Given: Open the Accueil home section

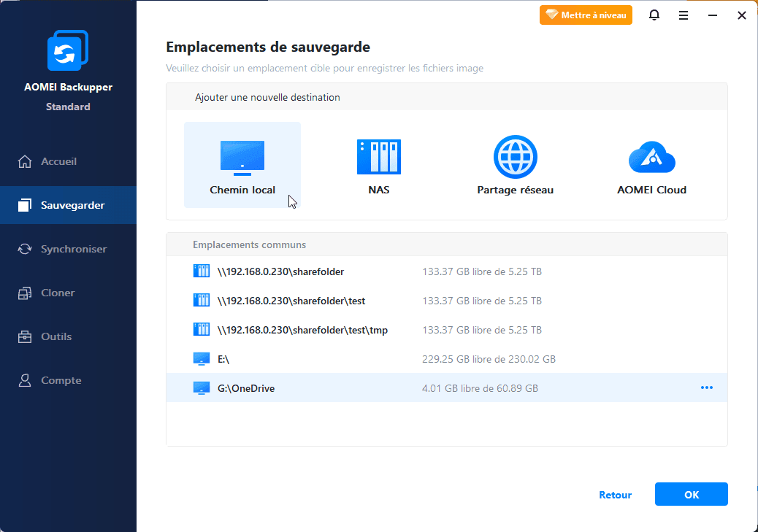Looking at the screenshot, I should (68, 161).
